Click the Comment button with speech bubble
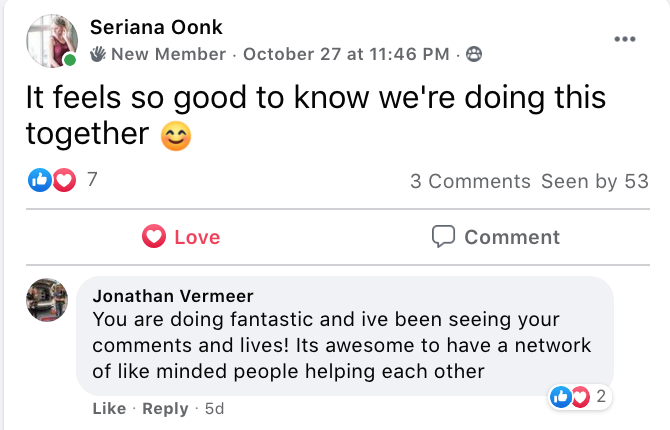Image resolution: width=670 pixels, height=430 pixels. pyautogui.click(x=495, y=237)
